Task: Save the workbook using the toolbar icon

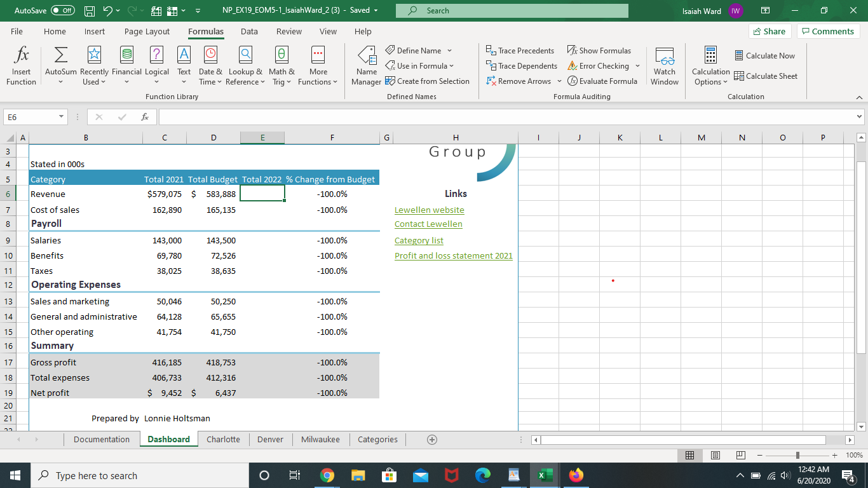Action: [x=90, y=11]
